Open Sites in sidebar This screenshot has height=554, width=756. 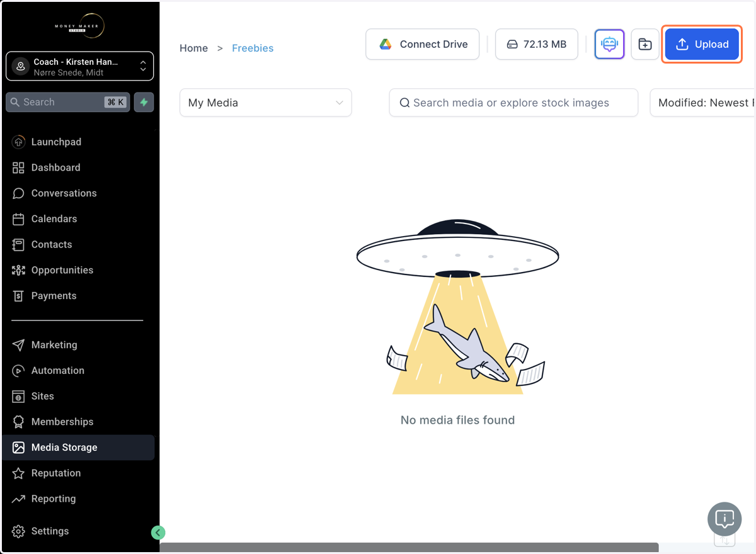coord(78,396)
